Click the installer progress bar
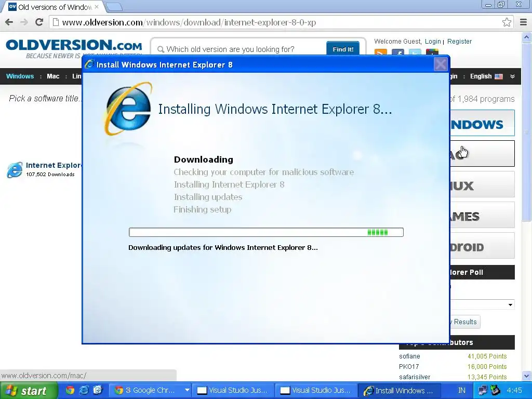Viewport: 532px width, 399px height. point(266,232)
